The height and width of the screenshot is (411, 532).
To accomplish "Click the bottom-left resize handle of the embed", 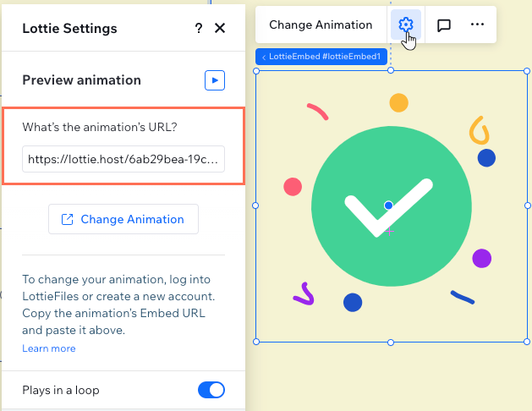I will point(256,342).
